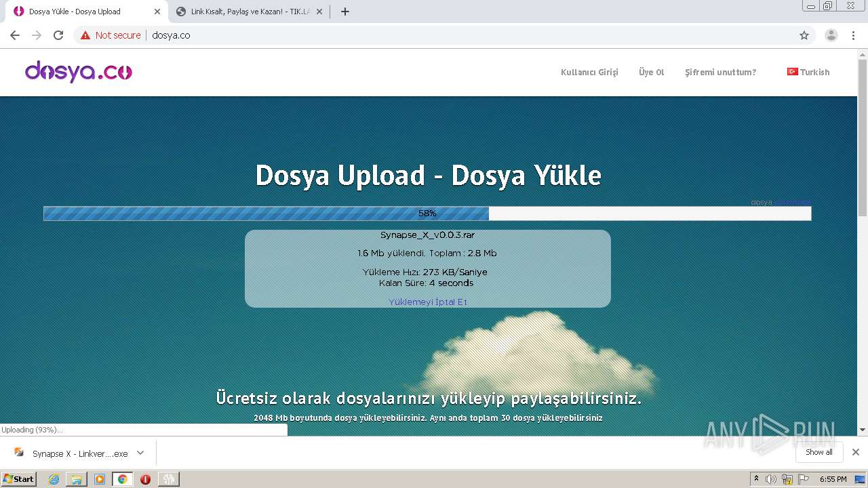Click the scrollbar up arrow

pos(863,54)
